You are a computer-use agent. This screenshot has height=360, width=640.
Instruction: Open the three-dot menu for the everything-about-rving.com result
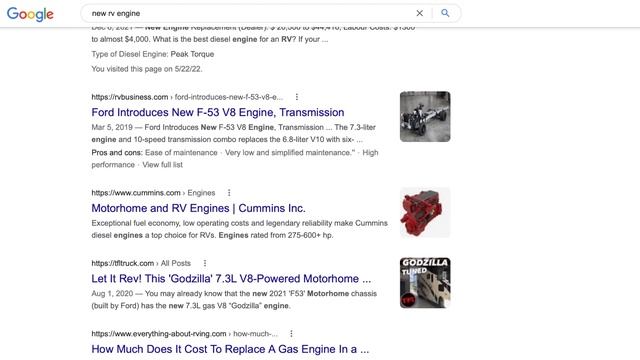pos(291,333)
